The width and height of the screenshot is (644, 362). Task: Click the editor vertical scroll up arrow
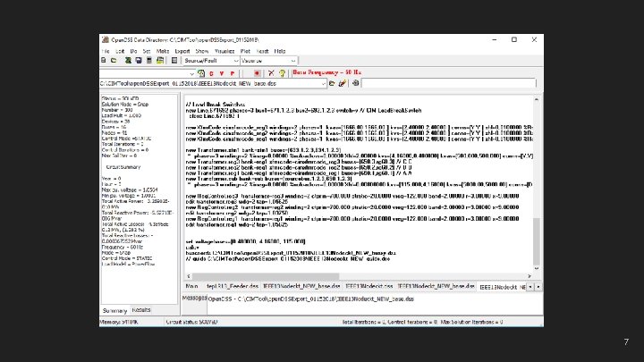pyautogui.click(x=537, y=99)
